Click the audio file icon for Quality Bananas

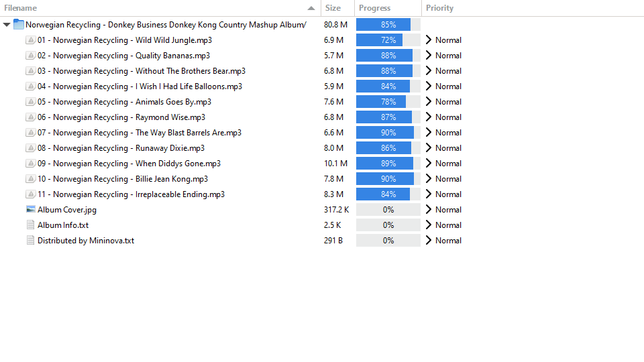point(30,56)
